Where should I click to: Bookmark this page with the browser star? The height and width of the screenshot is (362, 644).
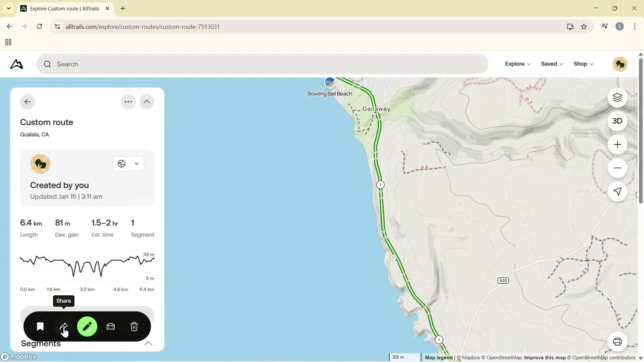[x=584, y=26]
